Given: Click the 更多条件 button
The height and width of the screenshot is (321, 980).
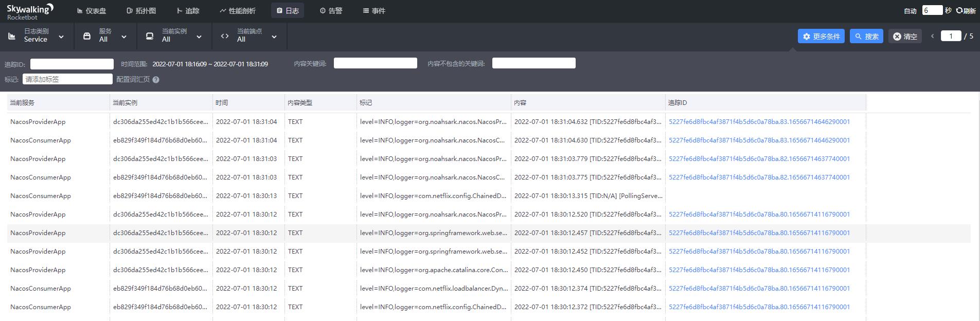Looking at the screenshot, I should click(821, 37).
